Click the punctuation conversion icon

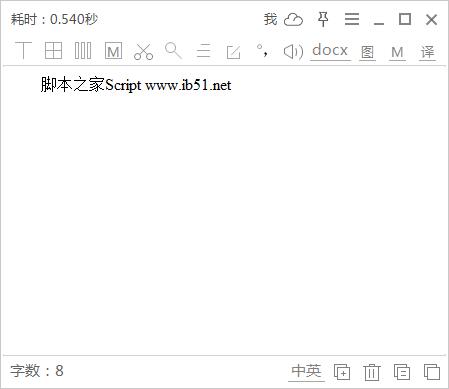click(262, 50)
